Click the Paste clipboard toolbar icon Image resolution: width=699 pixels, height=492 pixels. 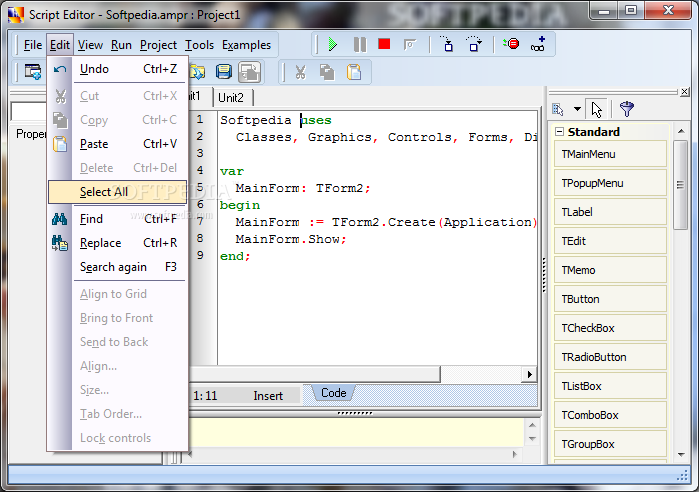[354, 72]
